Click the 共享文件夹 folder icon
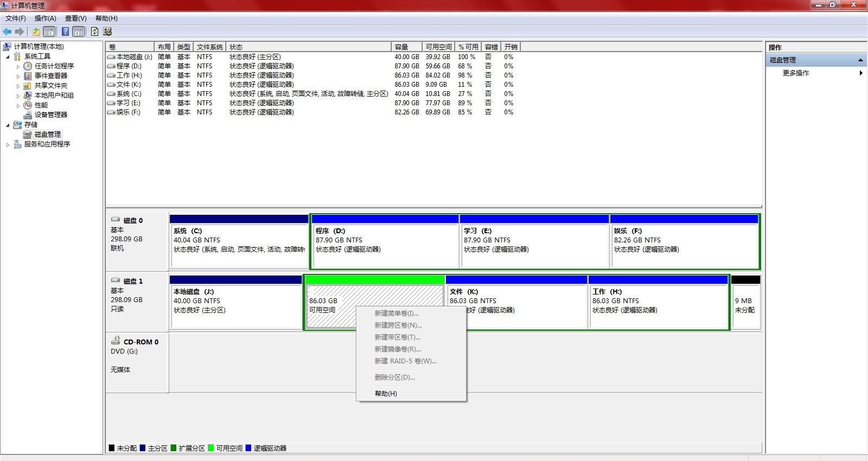The height and width of the screenshot is (461, 868). click(x=28, y=86)
